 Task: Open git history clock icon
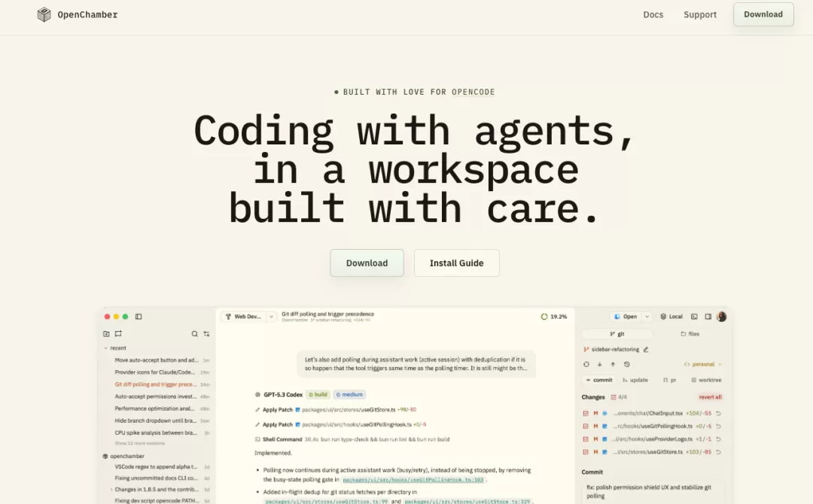[x=626, y=364]
